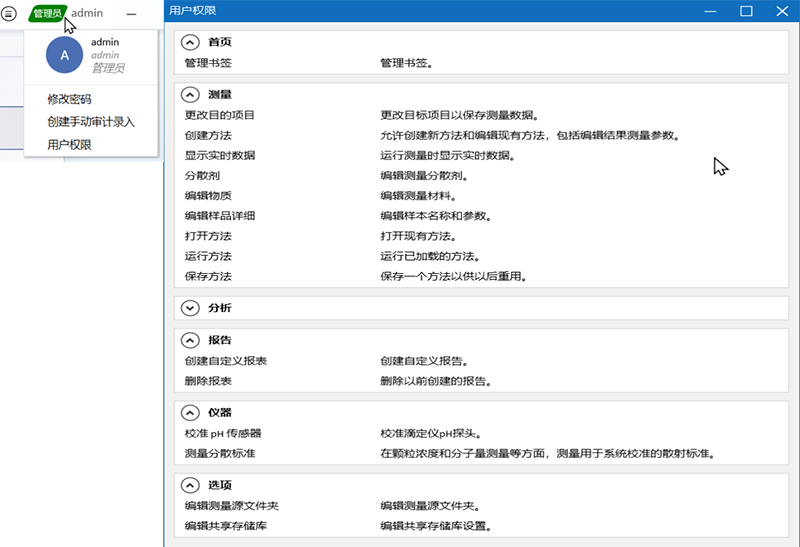Click the 编辑测量源文件夹 permission
800x547 pixels.
[x=232, y=506]
